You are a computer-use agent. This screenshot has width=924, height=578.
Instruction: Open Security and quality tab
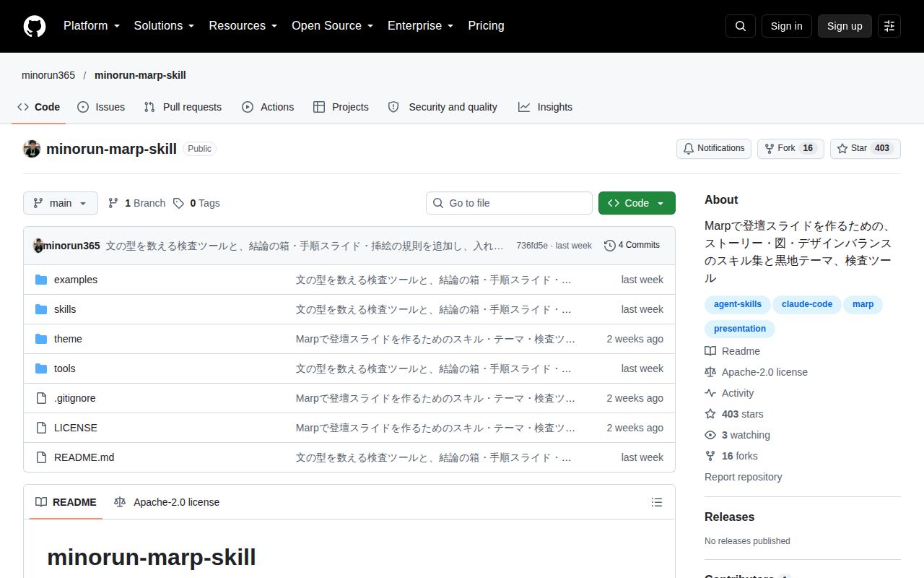point(443,107)
